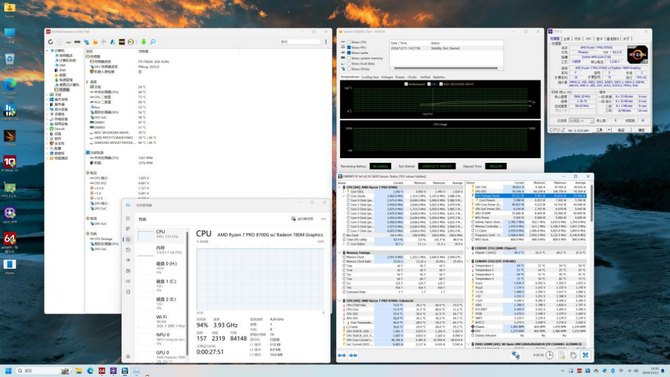Switch to Statistics tab in Stability Test
Viewport: 670px width, 377px height.
(x=439, y=77)
